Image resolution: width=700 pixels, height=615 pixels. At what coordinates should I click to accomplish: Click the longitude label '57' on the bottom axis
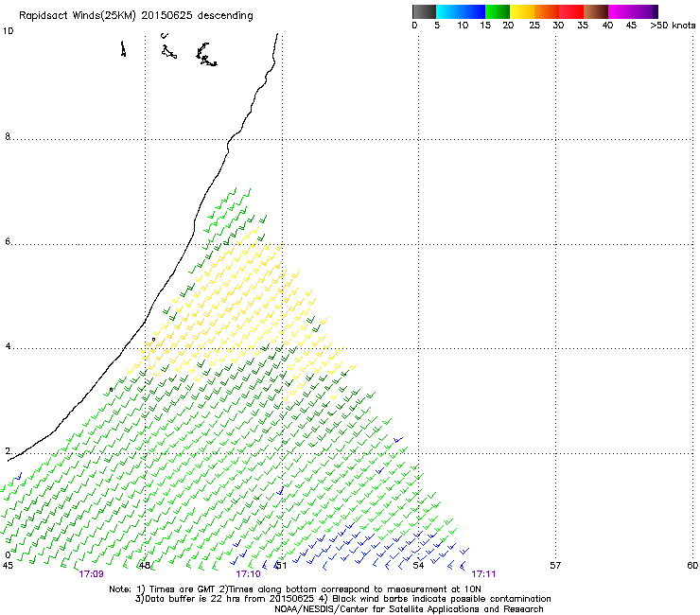tap(555, 566)
